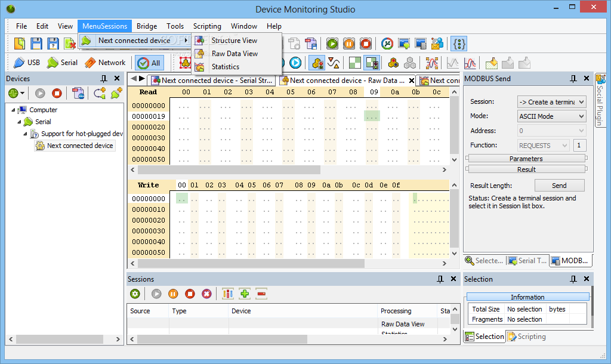Click the red X delete session icon
This screenshot has height=364, width=611.
206,294
